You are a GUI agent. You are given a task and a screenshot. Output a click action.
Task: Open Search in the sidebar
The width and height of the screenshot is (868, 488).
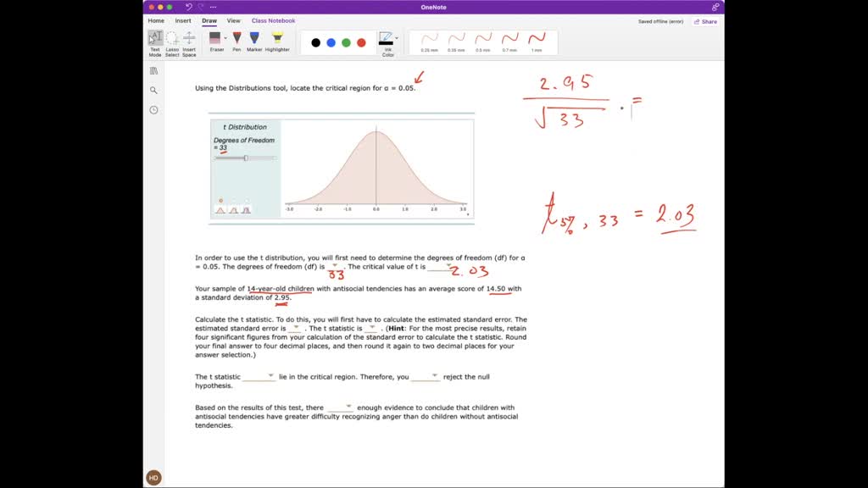(153, 88)
